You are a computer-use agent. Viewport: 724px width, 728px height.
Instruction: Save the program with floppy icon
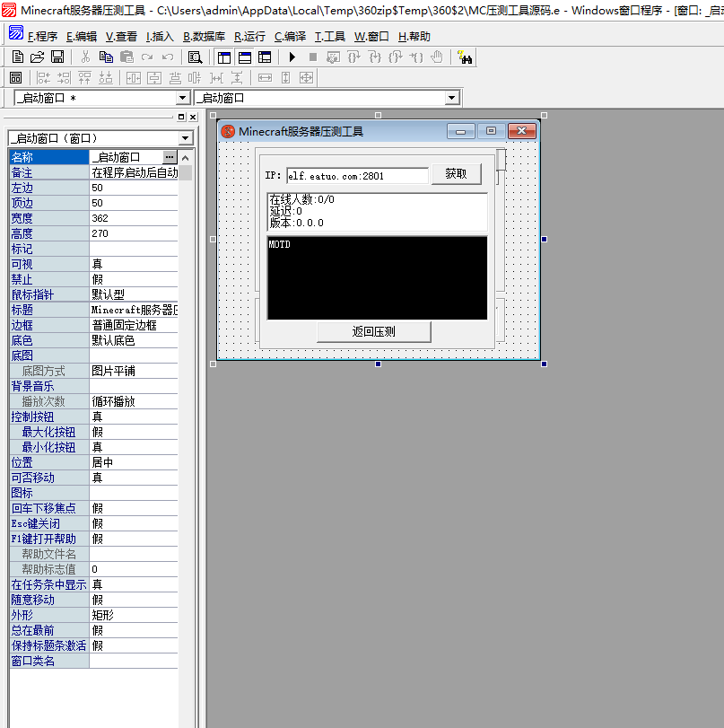pyautogui.click(x=57, y=57)
